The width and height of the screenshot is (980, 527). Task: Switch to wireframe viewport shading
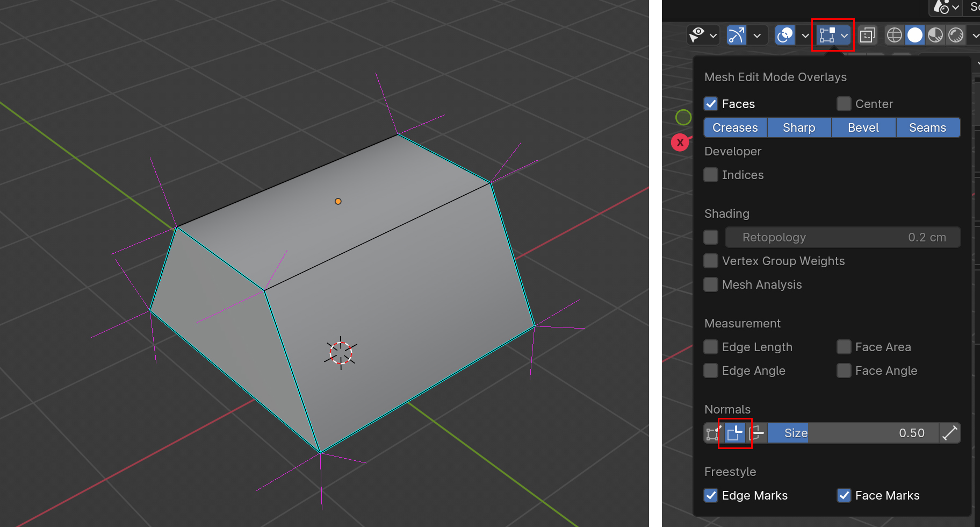coord(895,35)
